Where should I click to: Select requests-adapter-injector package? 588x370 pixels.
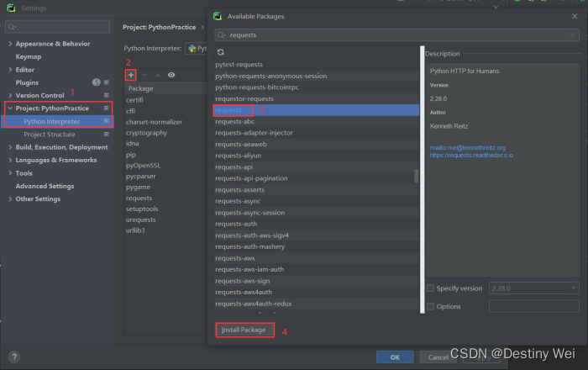pos(317,133)
